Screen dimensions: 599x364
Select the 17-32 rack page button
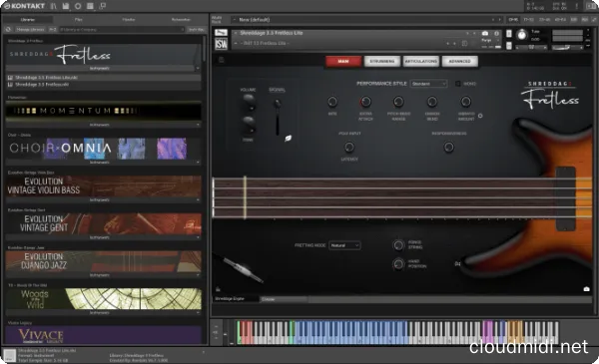[529, 20]
